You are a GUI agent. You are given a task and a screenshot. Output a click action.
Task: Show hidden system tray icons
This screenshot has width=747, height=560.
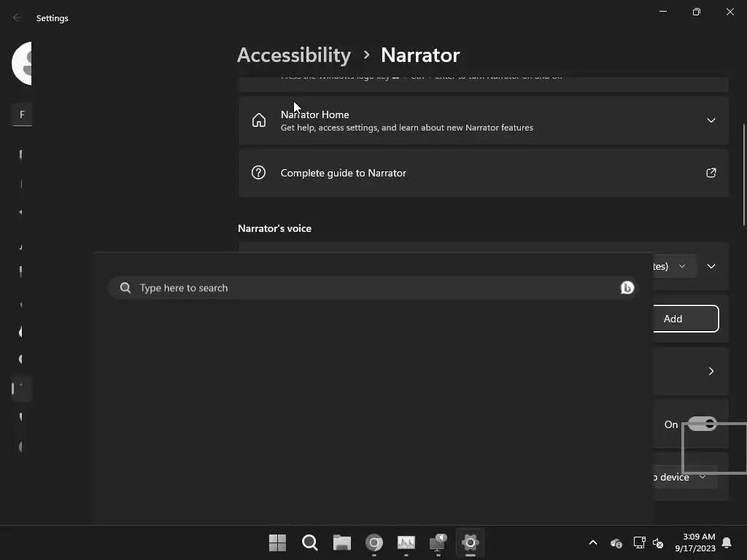click(593, 542)
